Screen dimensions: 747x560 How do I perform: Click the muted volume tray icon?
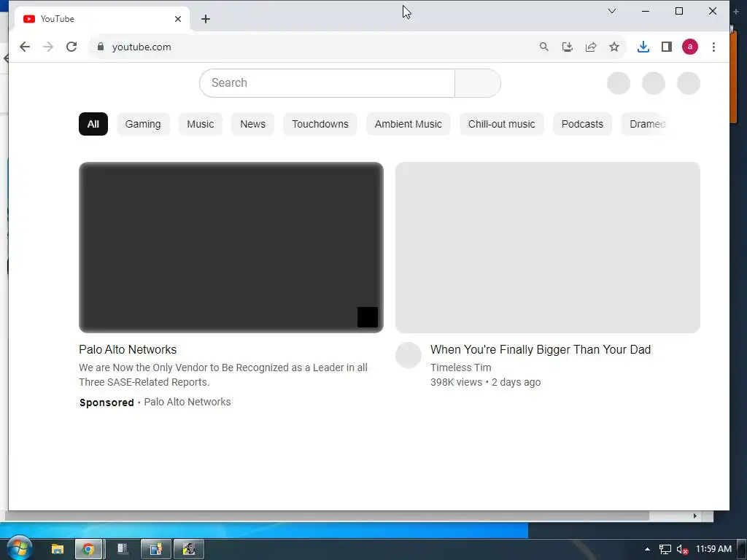[682, 549]
